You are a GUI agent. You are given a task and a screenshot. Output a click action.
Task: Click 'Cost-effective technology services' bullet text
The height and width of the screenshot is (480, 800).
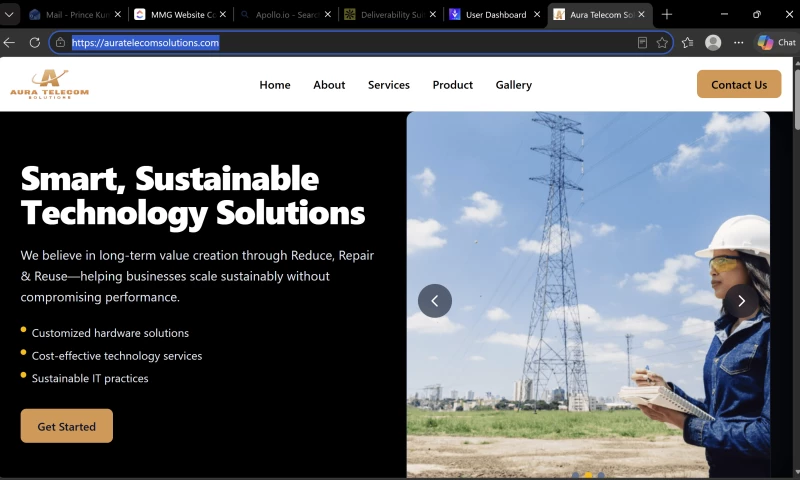coord(117,356)
